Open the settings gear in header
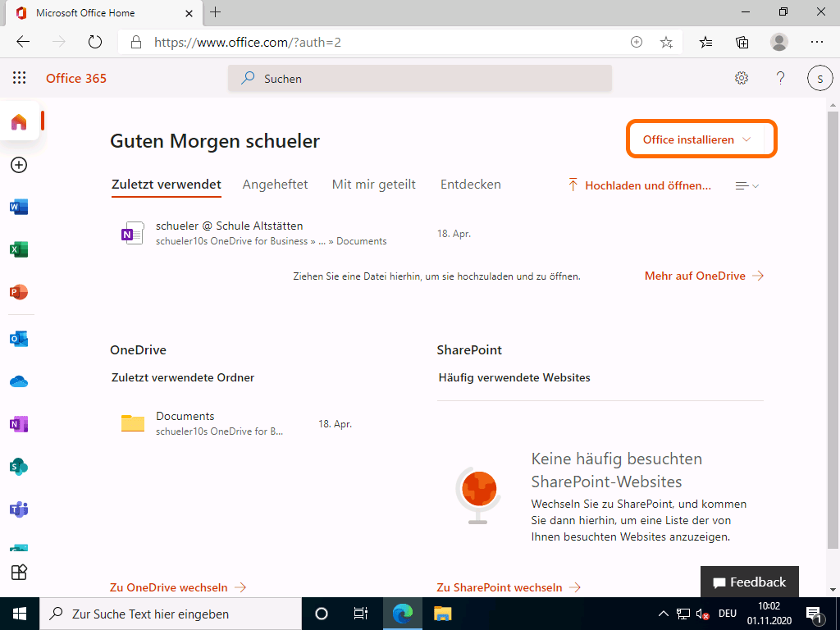The height and width of the screenshot is (630, 840). click(742, 78)
